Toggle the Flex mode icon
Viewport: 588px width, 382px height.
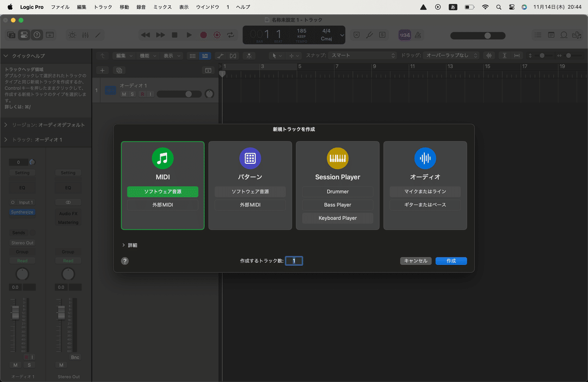tap(233, 56)
